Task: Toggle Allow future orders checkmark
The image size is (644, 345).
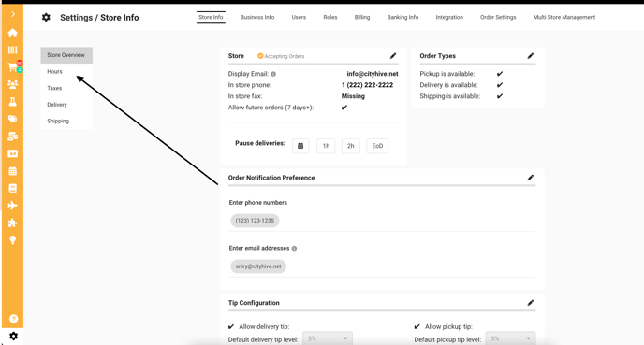Action: [x=344, y=108]
